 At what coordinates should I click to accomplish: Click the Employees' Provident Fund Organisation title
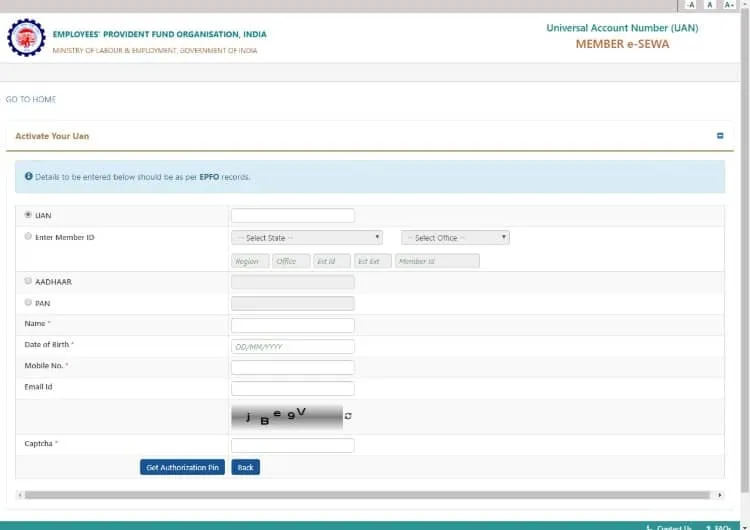[159, 34]
